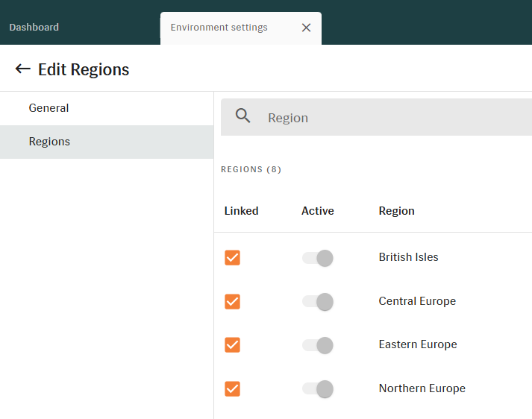Viewport: 532px width, 419px height.
Task: Uncheck Linked for British Isles
Action: pyautogui.click(x=232, y=258)
